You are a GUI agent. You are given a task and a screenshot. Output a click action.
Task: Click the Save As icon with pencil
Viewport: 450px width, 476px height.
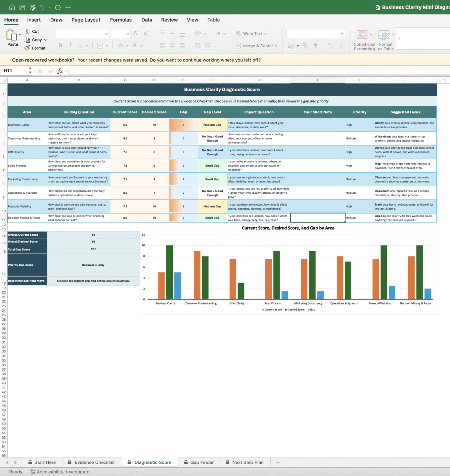point(32,7)
